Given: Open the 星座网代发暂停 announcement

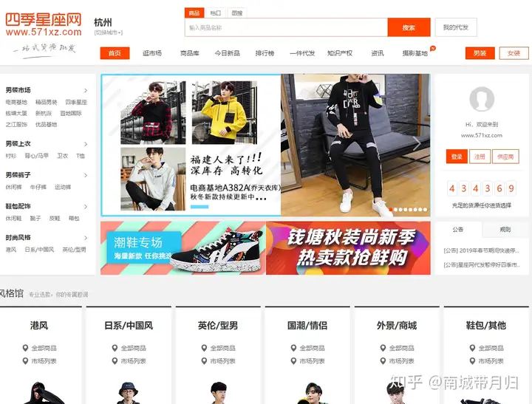Looking at the screenshot, I should tap(482, 264).
